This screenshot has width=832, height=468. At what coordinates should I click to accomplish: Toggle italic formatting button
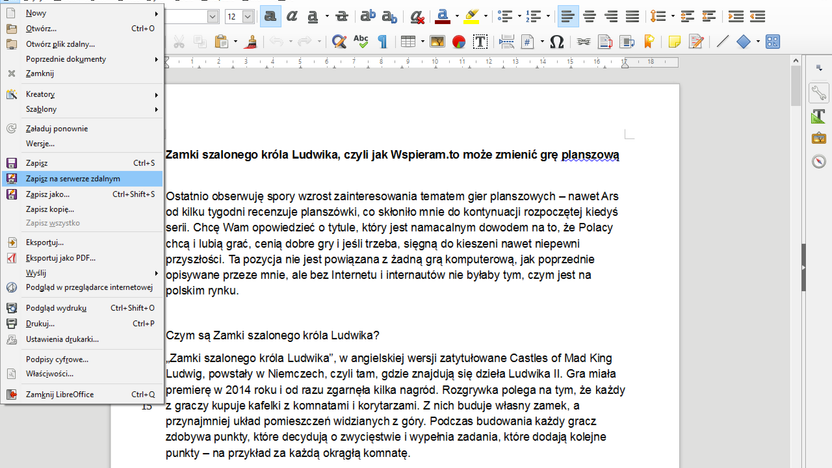pyautogui.click(x=292, y=16)
